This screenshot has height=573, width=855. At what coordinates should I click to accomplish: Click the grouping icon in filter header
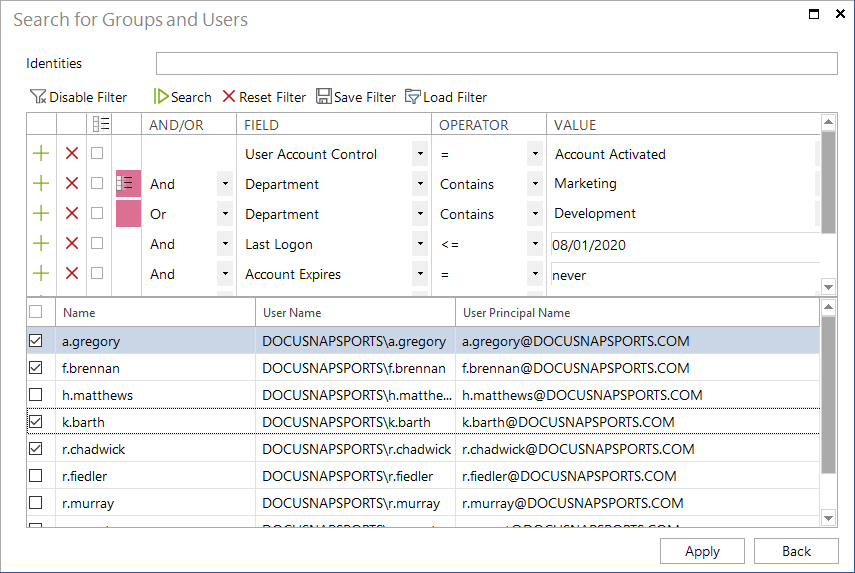[x=101, y=124]
